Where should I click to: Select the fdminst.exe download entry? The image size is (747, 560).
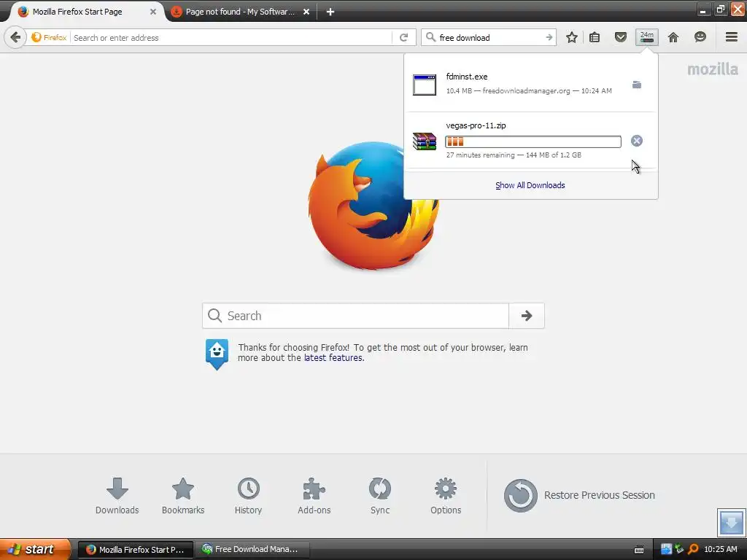tap(531, 84)
